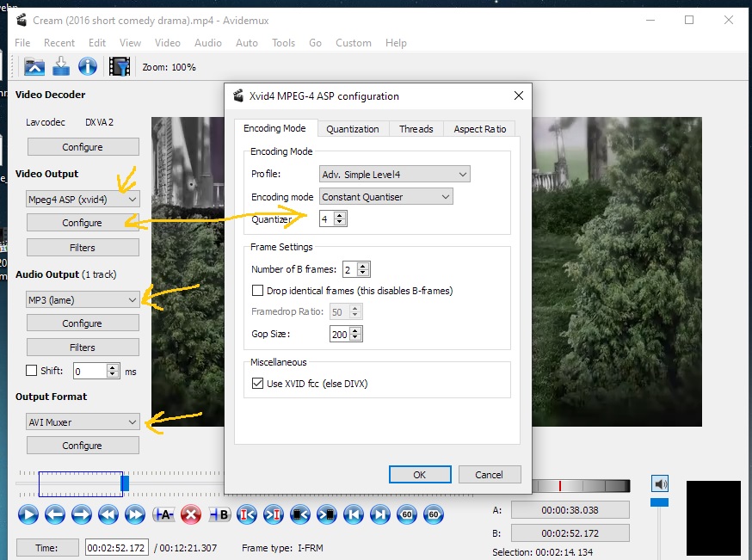Image resolution: width=752 pixels, height=560 pixels.
Task: Adjust Number of B frames stepper
Action: pyautogui.click(x=363, y=269)
